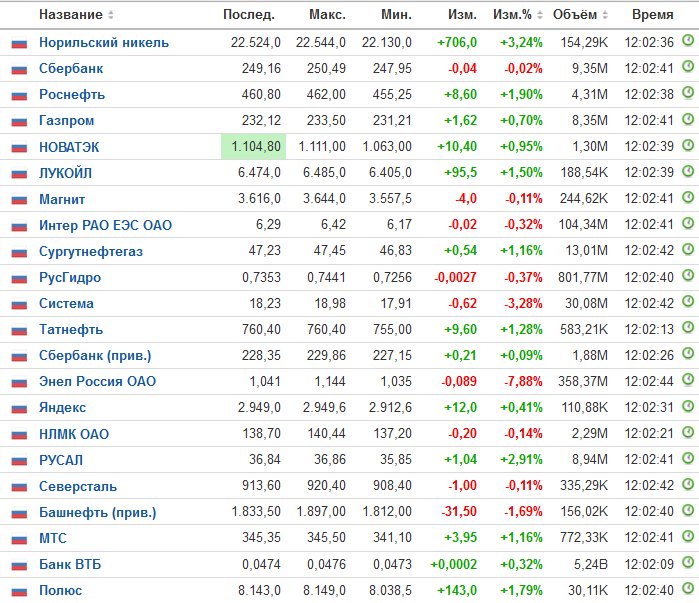699x603 pixels.
Task: Click the Russian flag next to МТС
Action: [19, 539]
